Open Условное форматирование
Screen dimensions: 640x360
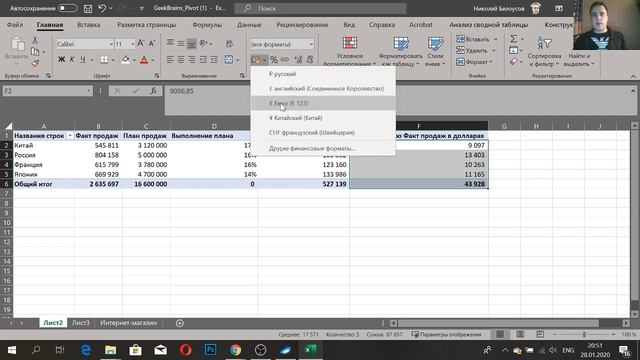coord(349,51)
